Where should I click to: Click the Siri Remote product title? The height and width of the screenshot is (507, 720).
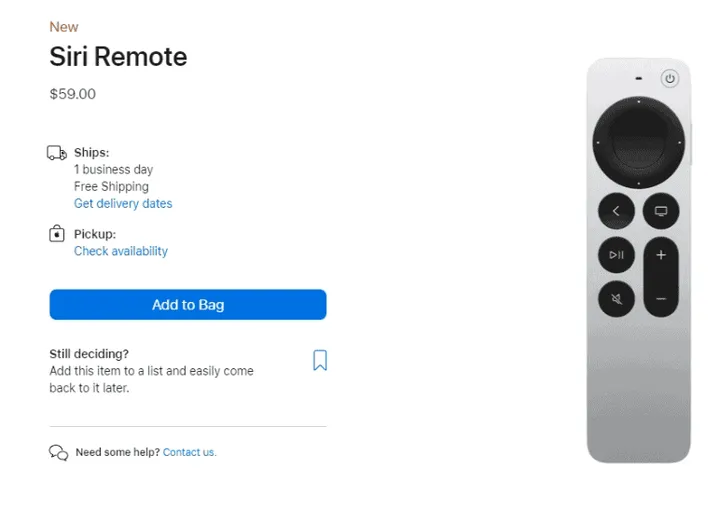(118, 57)
